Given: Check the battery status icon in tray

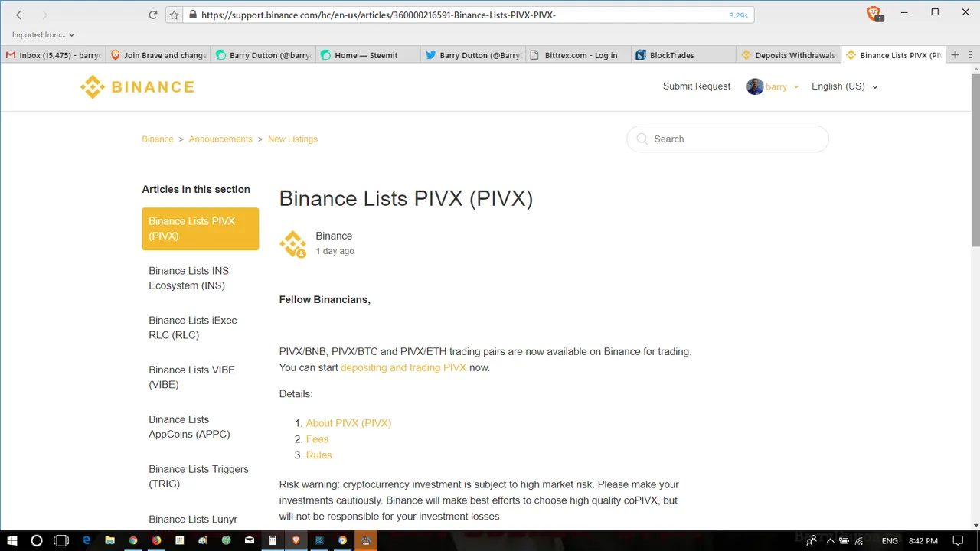Looking at the screenshot, I should pos(844,541).
